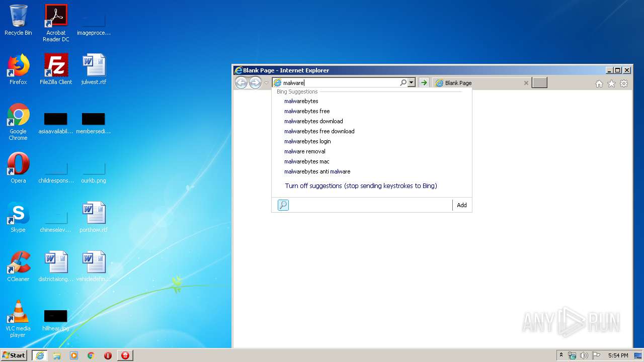This screenshot has width=644, height=362.
Task: Click the Internet Explorer Forward arrow
Action: [x=256, y=83]
